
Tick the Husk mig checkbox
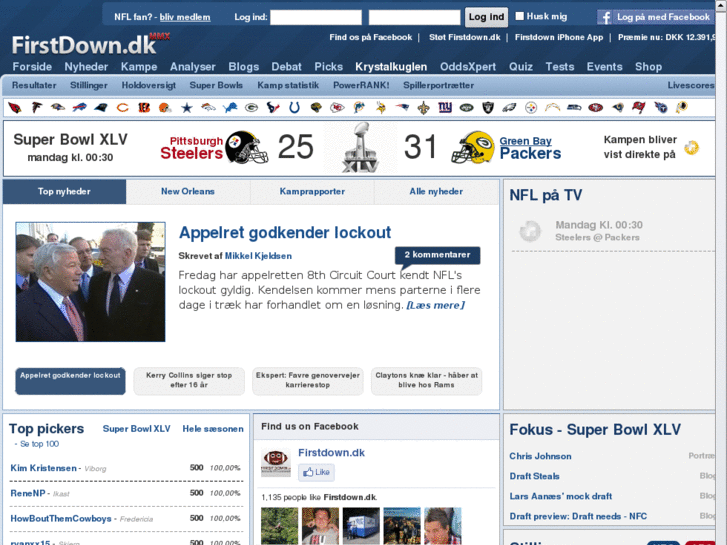520,16
